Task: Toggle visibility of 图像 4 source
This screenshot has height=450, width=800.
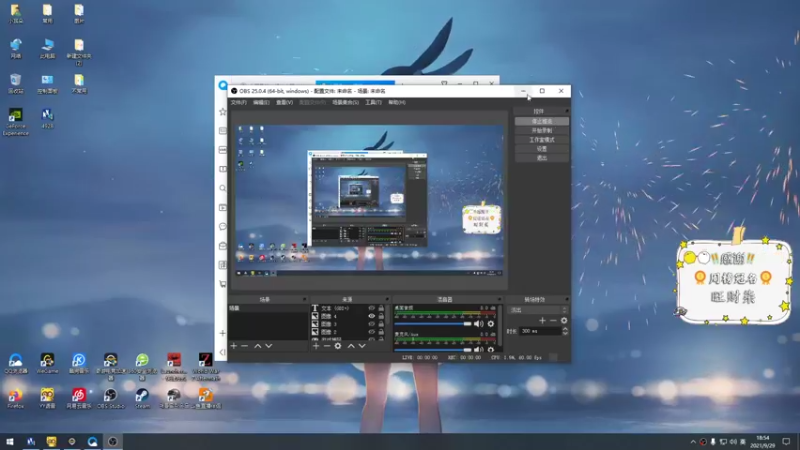Action: (x=371, y=316)
